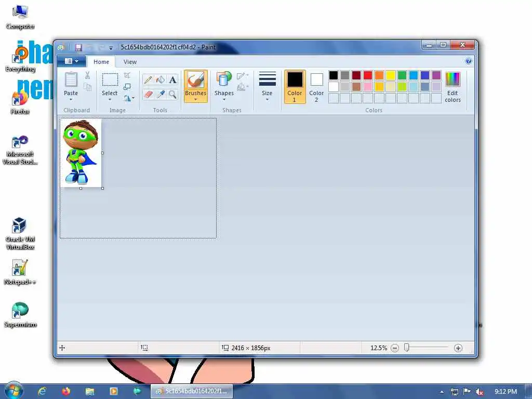Click the rectangular Select tool

(110, 79)
